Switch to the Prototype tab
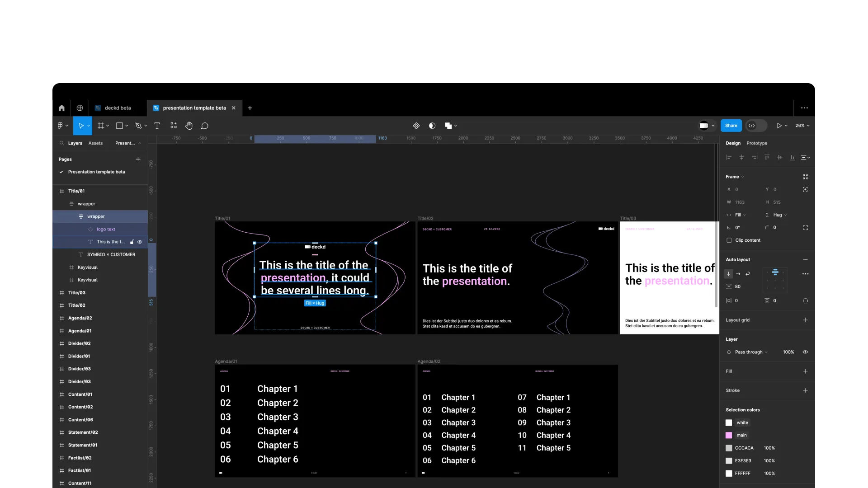This screenshot has height=488, width=868. pyautogui.click(x=756, y=143)
